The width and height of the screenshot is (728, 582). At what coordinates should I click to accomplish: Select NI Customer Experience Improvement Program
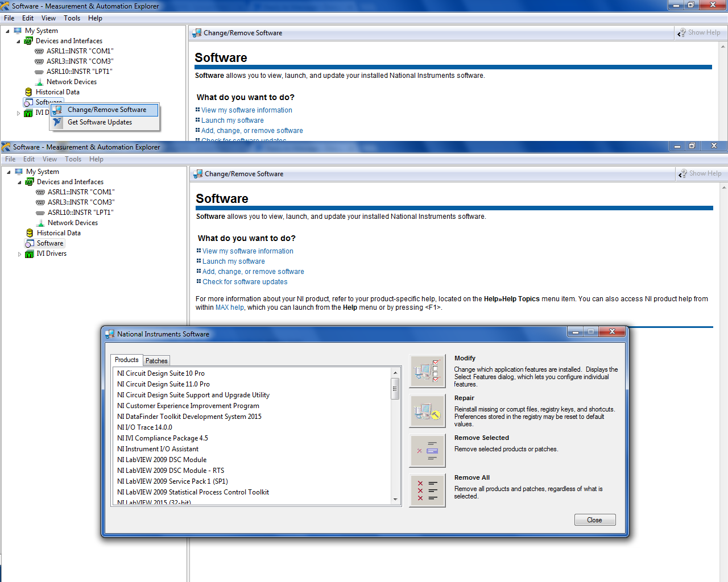click(x=188, y=406)
